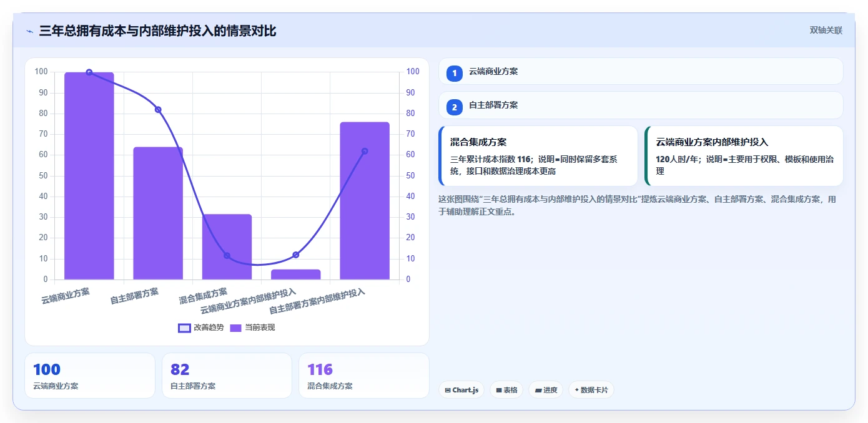Click the 自主部署方案 bar in chart

coord(158,213)
